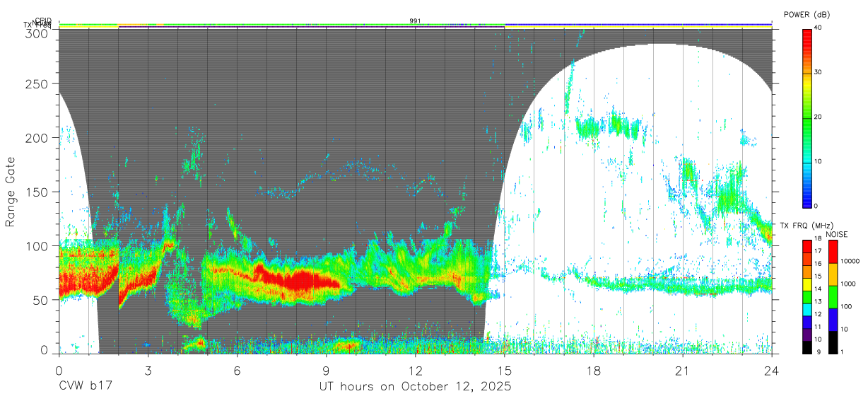Click the '20' tick on the POWER scale

818,117
